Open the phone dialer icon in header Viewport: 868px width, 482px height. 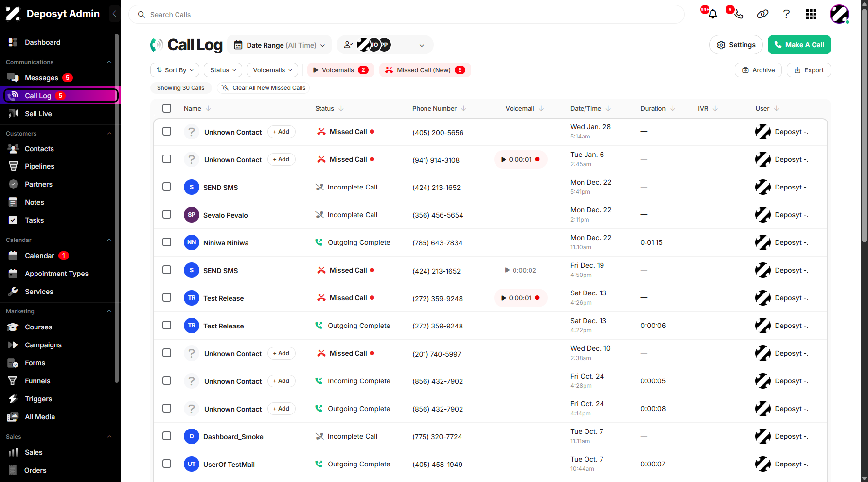coord(738,14)
